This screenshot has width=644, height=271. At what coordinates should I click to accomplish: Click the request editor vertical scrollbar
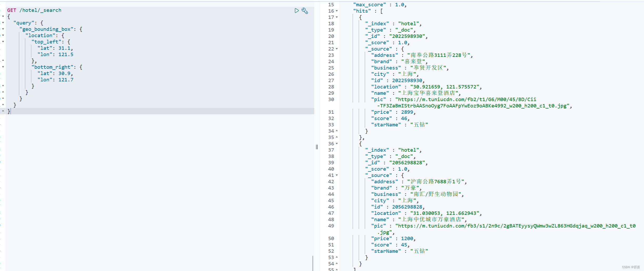pos(313,263)
